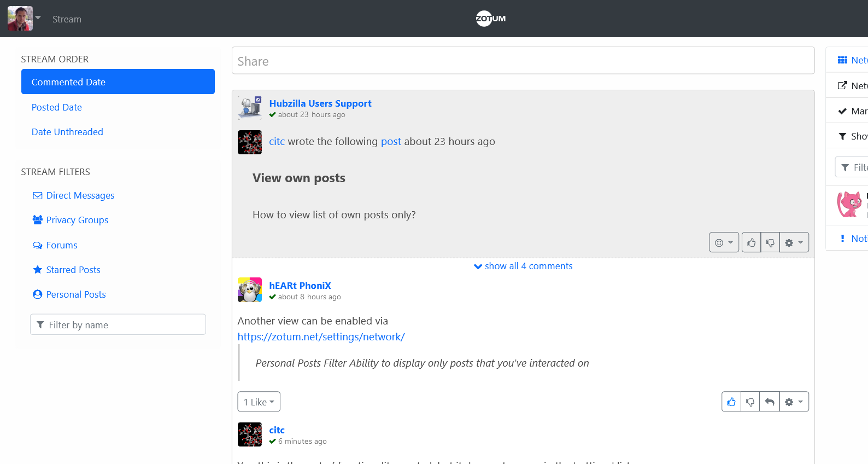868x464 pixels.
Task: Select Date Unthreaded stream order
Action: point(67,132)
